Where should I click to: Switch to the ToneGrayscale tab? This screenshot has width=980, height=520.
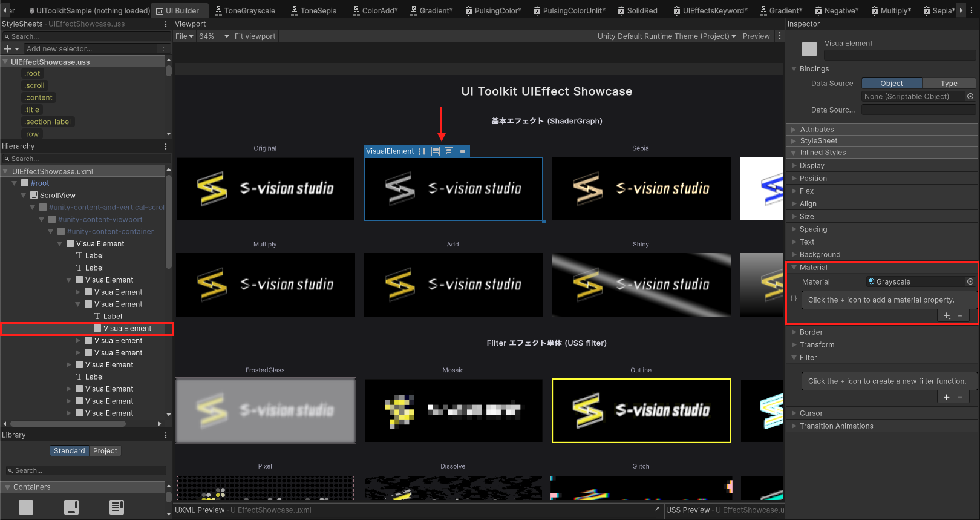[x=245, y=10]
